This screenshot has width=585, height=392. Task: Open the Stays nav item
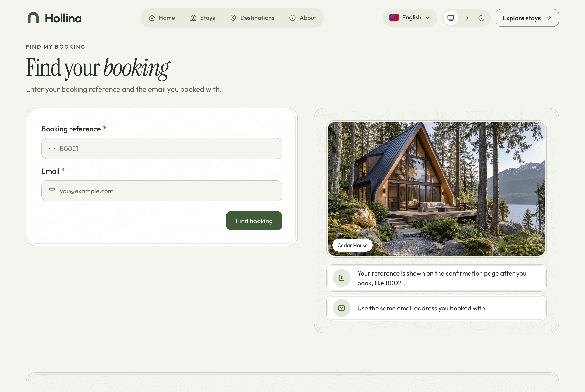(x=203, y=18)
